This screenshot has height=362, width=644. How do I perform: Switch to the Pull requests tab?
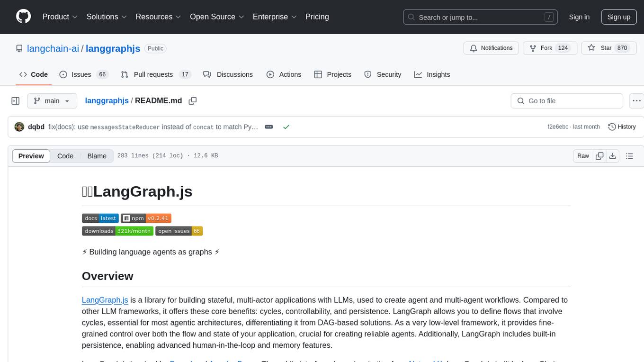(x=155, y=74)
